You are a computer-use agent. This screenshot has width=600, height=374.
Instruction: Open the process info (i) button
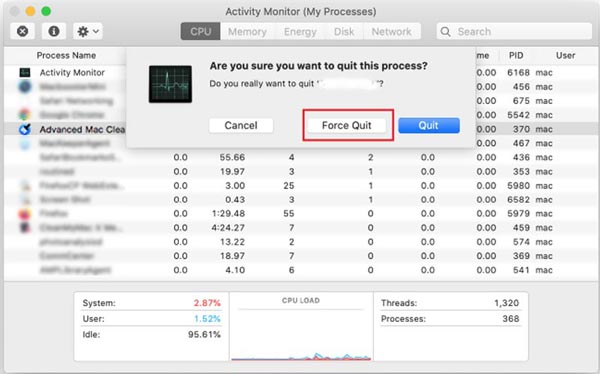pos(54,31)
